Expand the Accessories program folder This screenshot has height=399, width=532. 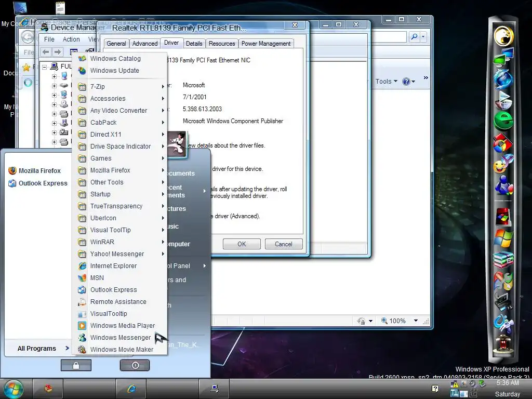121,98
